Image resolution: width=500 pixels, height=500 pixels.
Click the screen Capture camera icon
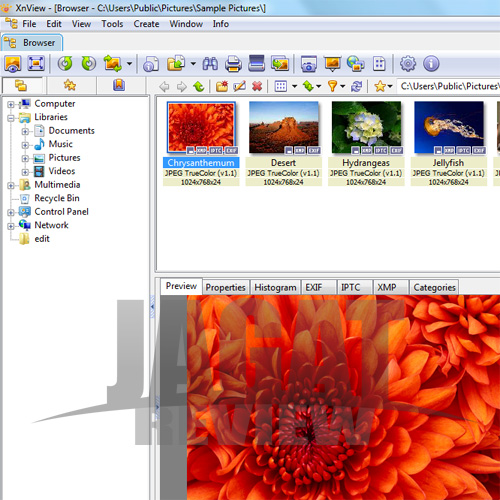coord(309,64)
